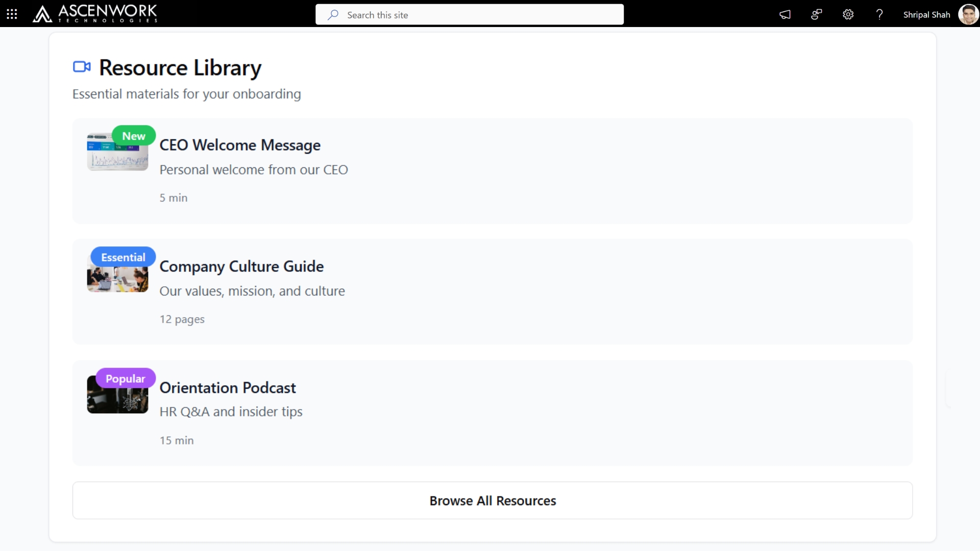Click the Ascenwork Technologies logo
Viewport: 980px width, 551px height.
pos(95,14)
